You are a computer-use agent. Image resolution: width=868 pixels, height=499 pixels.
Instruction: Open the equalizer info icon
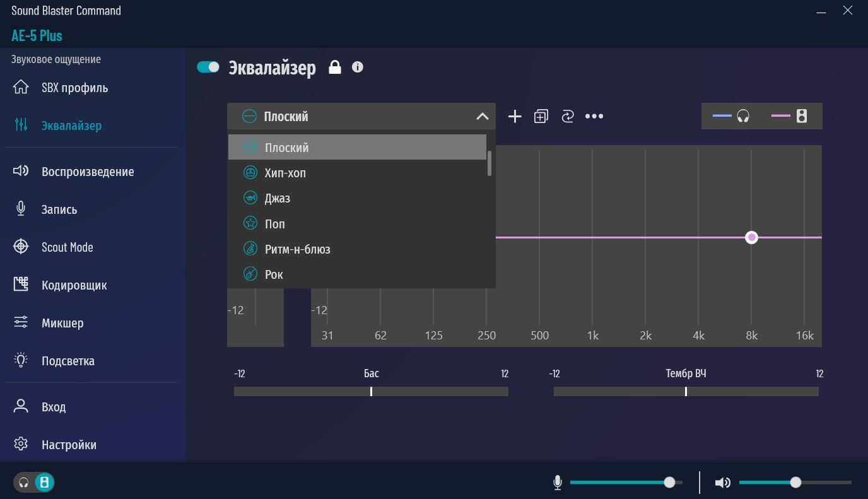pyautogui.click(x=358, y=67)
